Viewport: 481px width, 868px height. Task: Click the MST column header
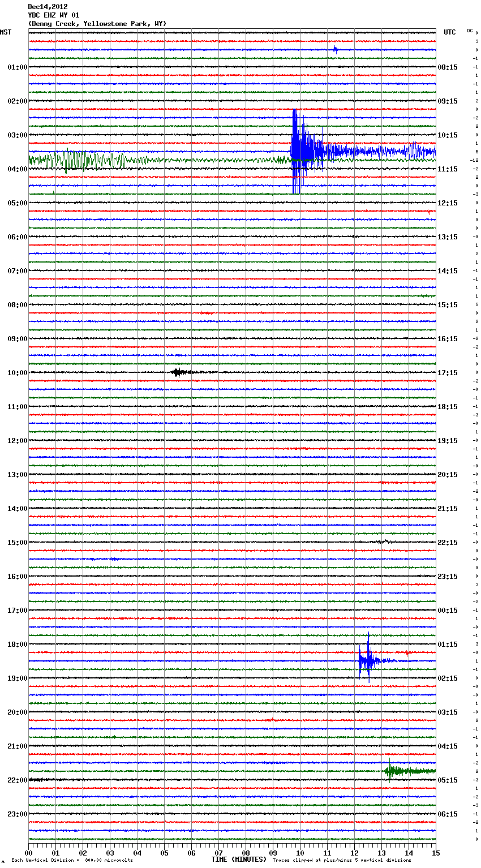[6, 32]
